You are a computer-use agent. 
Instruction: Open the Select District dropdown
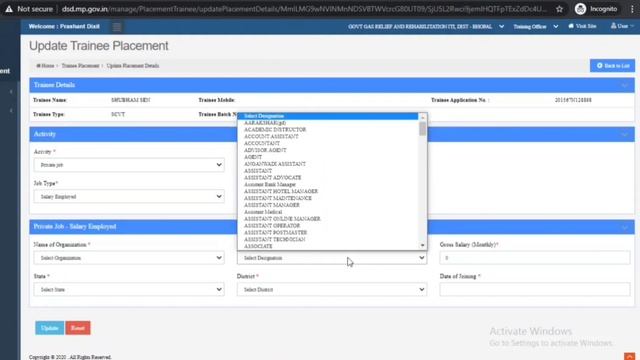tap(332, 289)
